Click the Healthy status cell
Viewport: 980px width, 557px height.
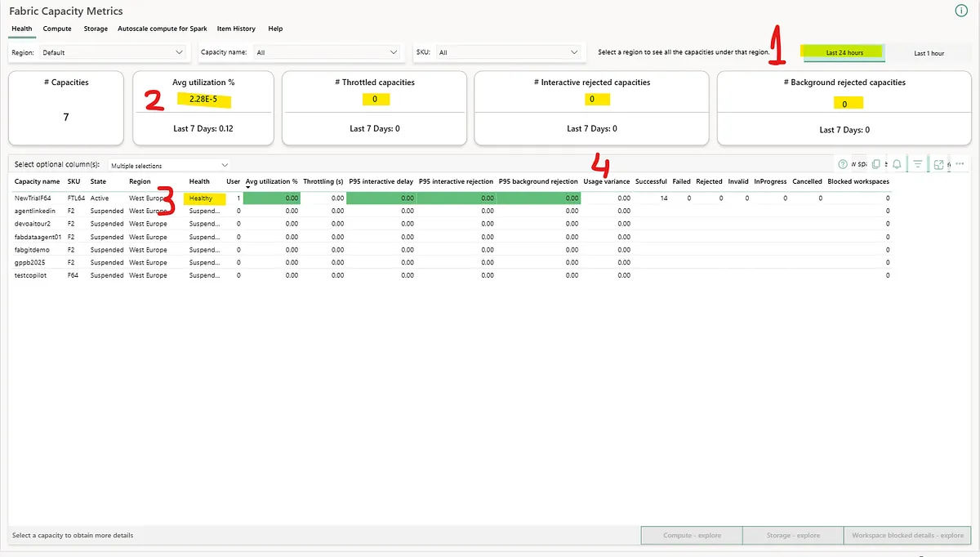tap(204, 198)
